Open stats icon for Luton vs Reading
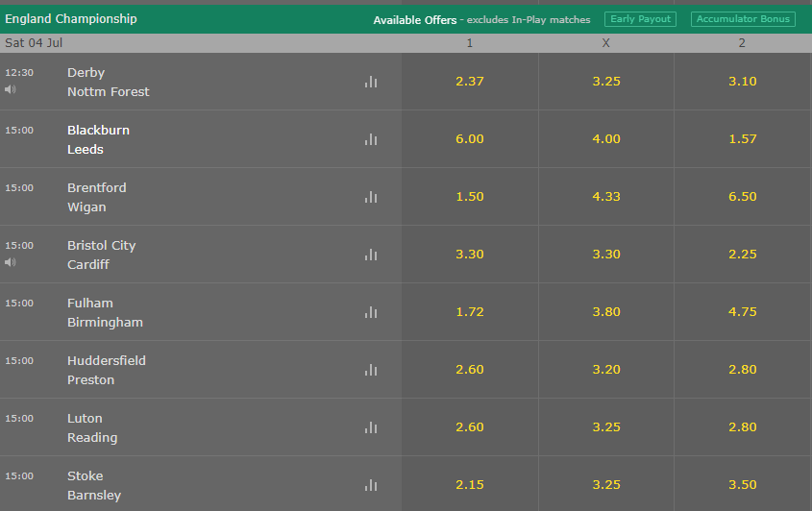Image resolution: width=812 pixels, height=511 pixels. tap(371, 427)
